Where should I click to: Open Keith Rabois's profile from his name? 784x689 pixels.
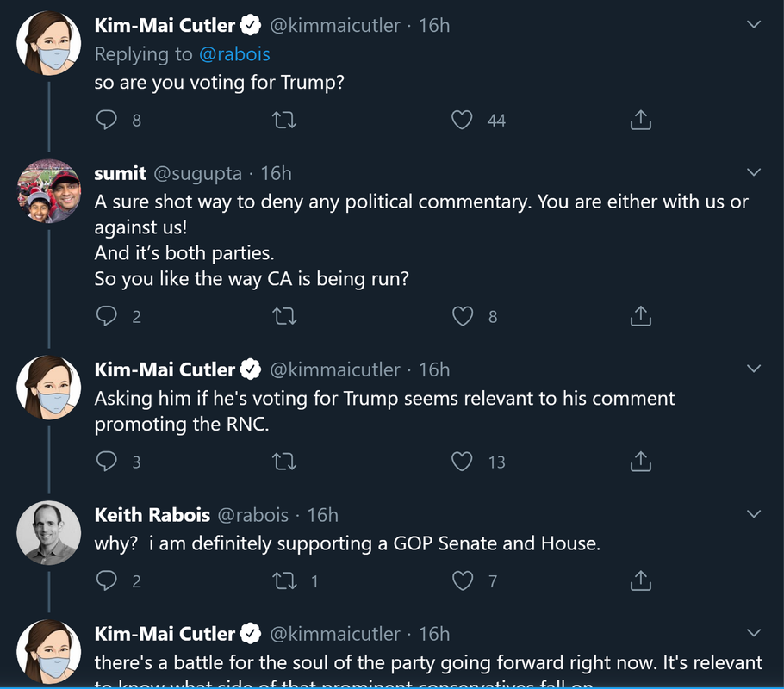[152, 515]
